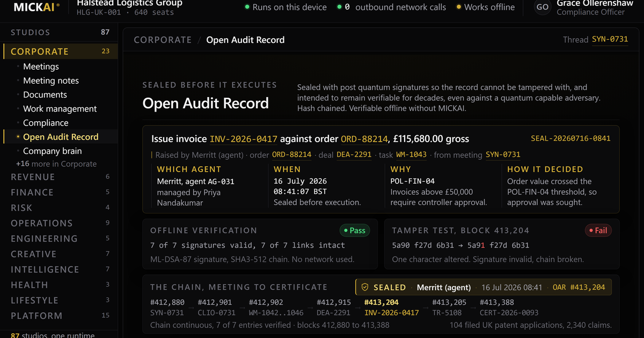Viewport: 644px width, 338px height.
Task: Open Compliance sidebar item
Action: click(x=46, y=123)
